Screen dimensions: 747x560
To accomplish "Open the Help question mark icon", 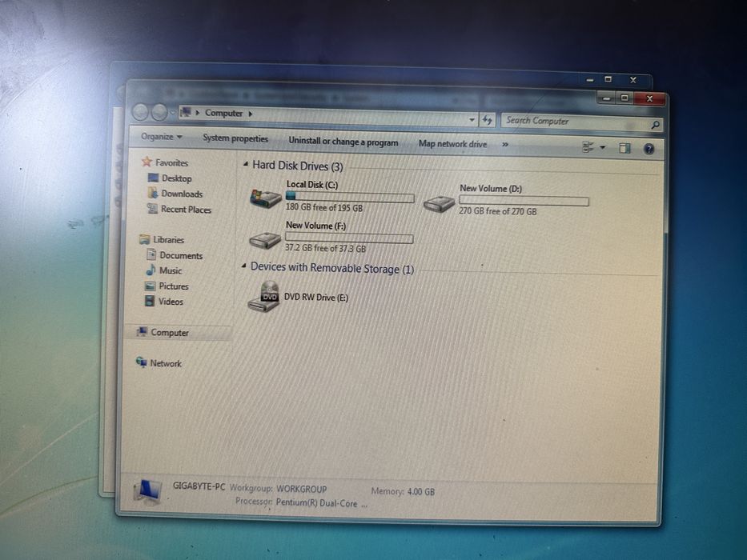I will (x=649, y=149).
